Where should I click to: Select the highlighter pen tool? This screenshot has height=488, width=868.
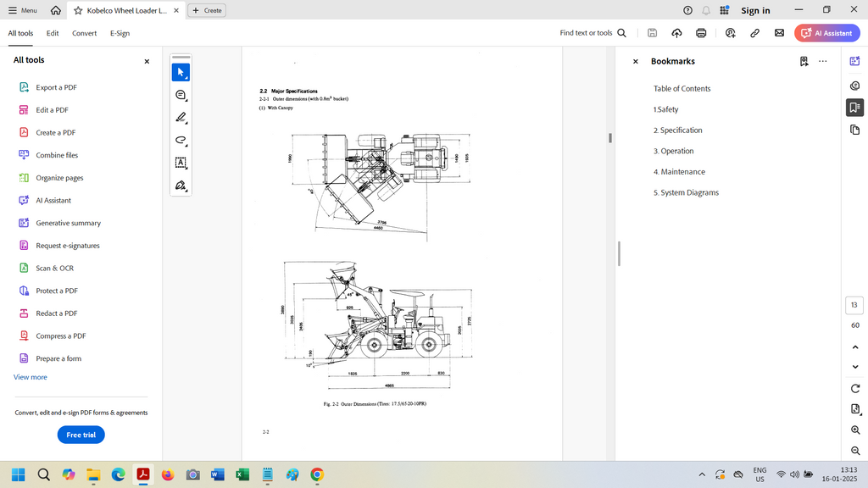coord(181,118)
